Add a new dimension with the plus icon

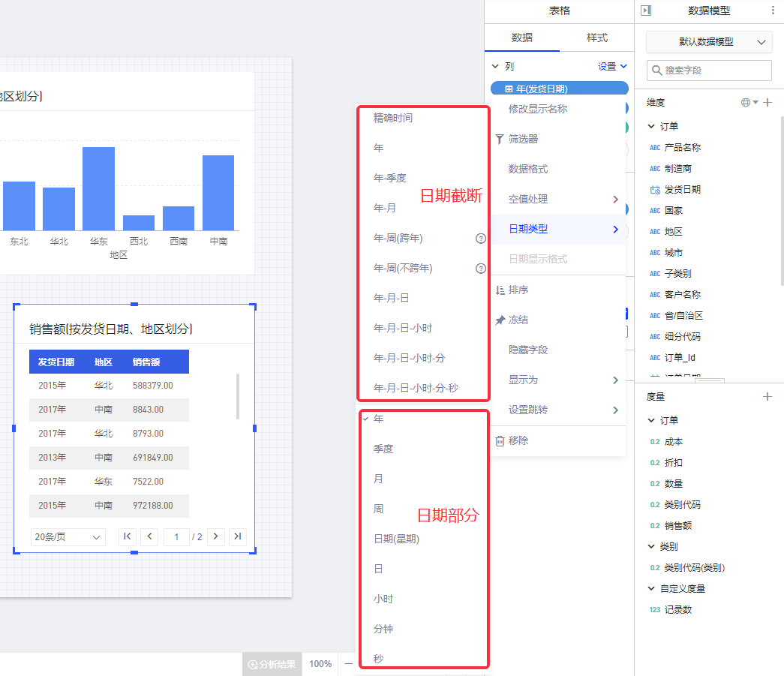click(767, 103)
